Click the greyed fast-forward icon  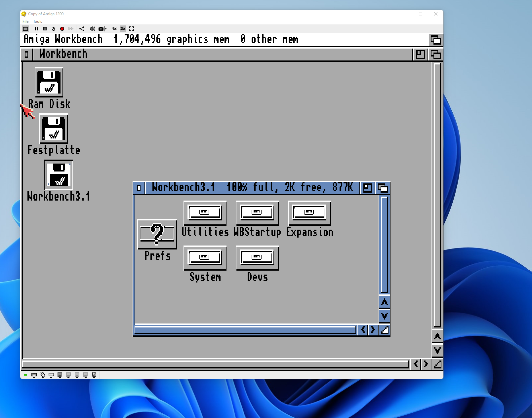[71, 29]
